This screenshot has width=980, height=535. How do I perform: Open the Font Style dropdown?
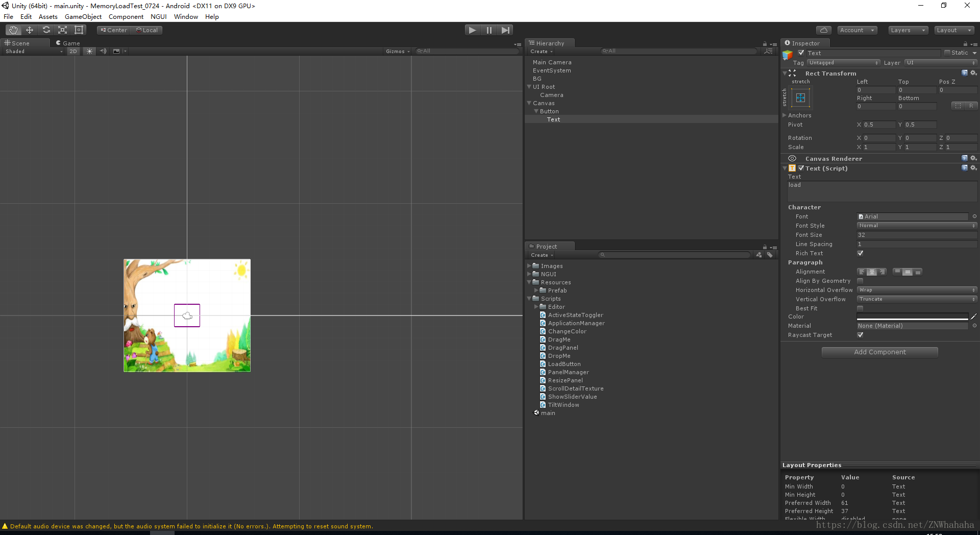tap(917, 226)
